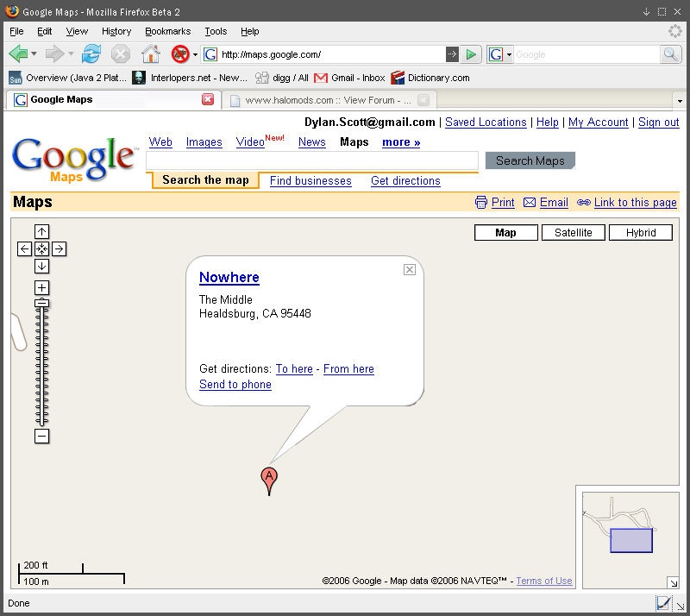The image size is (690, 616).
Task: Click the Back navigation arrow
Action: click(x=17, y=54)
